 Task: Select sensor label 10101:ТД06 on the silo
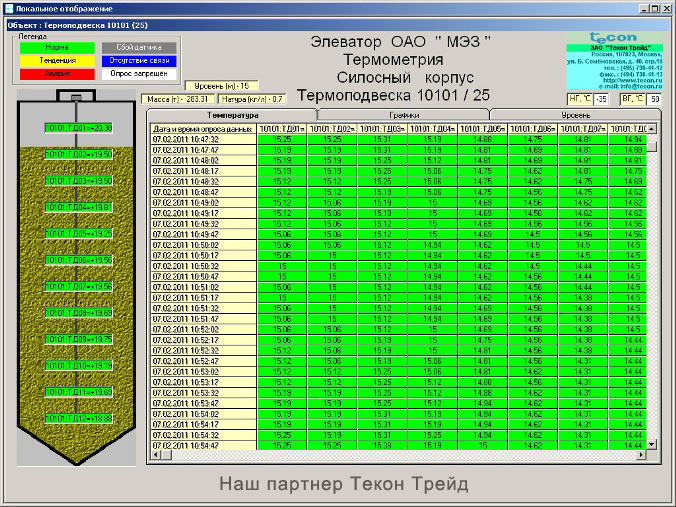[78, 260]
